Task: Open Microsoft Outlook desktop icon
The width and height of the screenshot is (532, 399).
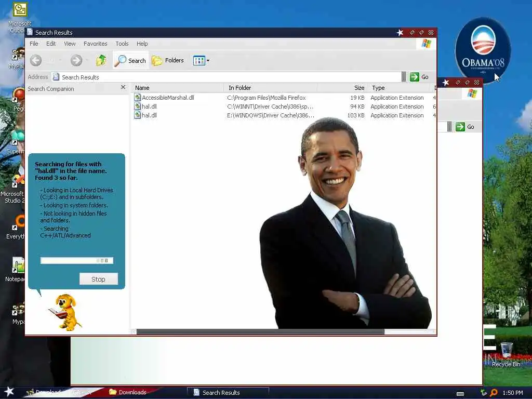Action: pos(20,18)
